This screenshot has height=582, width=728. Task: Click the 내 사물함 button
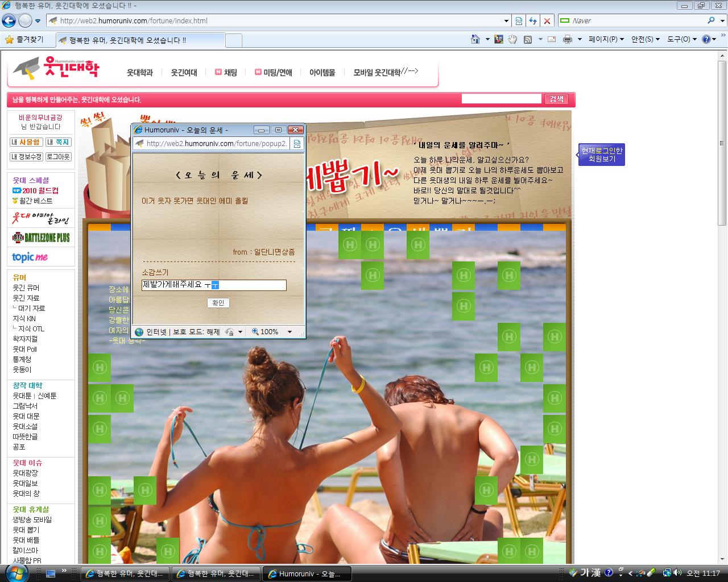[x=26, y=142]
